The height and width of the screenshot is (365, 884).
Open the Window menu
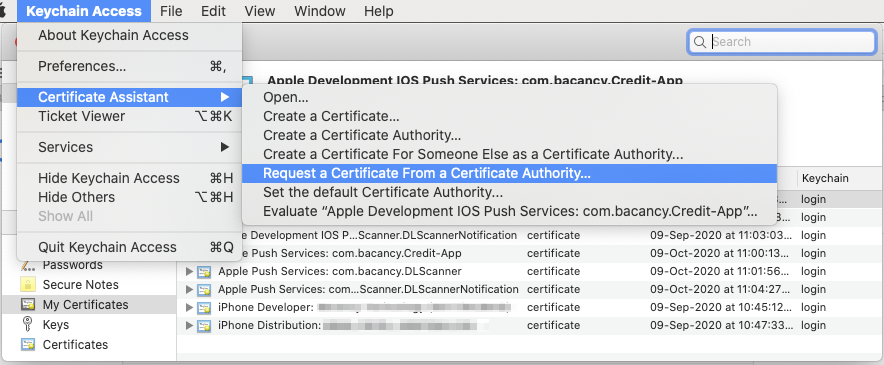click(320, 11)
